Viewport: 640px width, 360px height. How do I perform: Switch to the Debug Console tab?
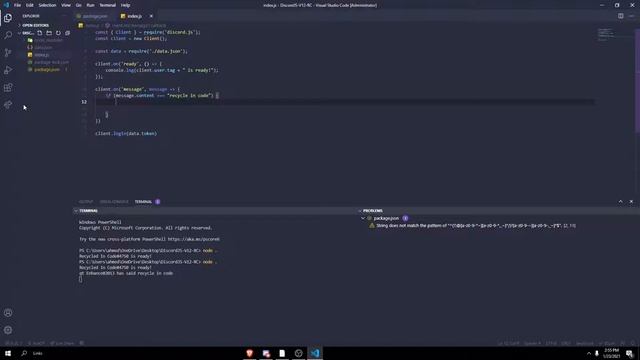pos(114,202)
